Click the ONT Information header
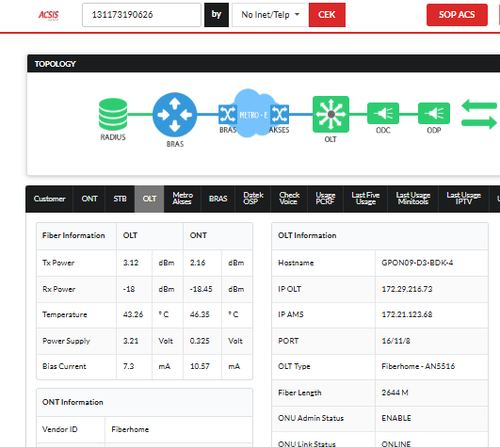The image size is (500, 447). 144,402
